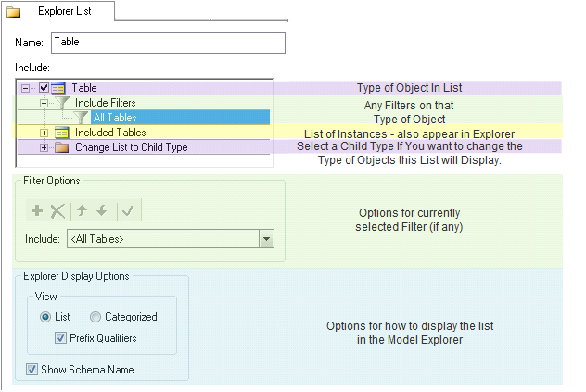Select the All Tables filter row

180,118
